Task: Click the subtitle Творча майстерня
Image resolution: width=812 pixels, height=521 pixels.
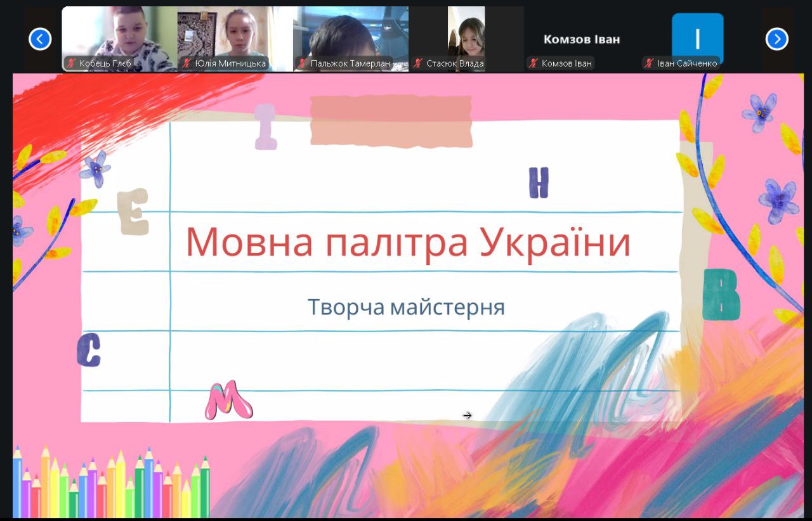Action: click(x=406, y=307)
